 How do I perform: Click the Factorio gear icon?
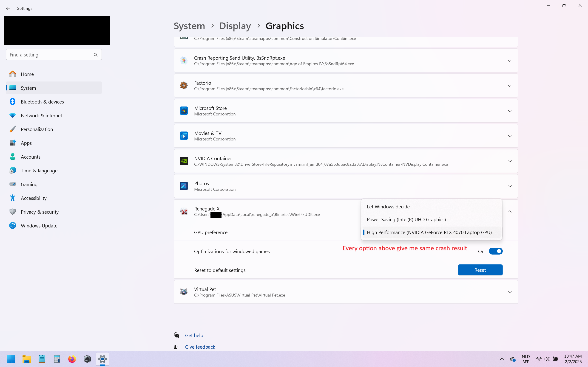click(184, 85)
